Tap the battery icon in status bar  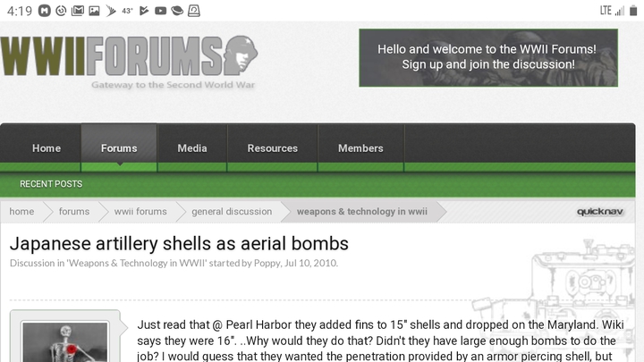coord(633,11)
